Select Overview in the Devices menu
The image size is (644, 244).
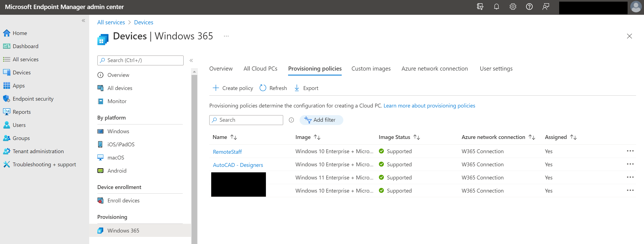[113, 75]
